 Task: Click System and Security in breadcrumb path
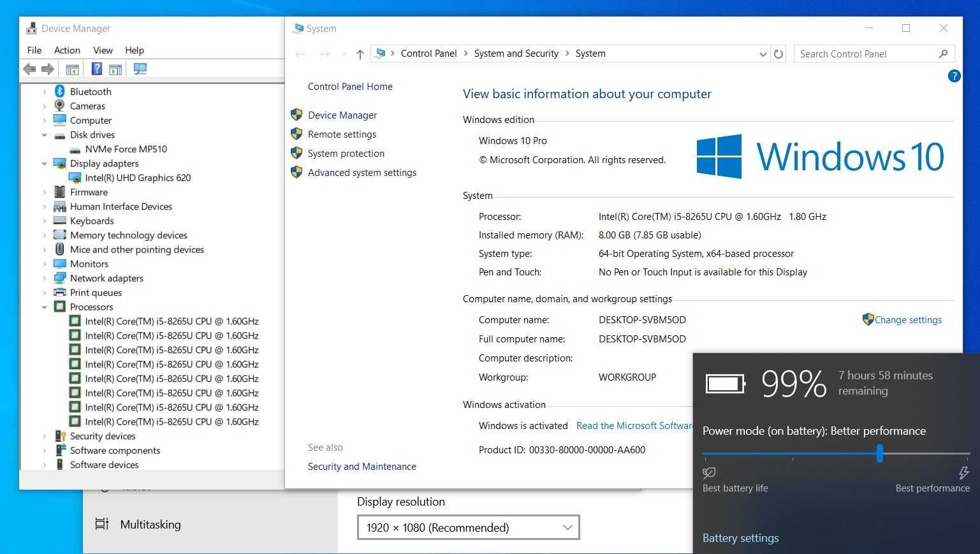coord(516,54)
